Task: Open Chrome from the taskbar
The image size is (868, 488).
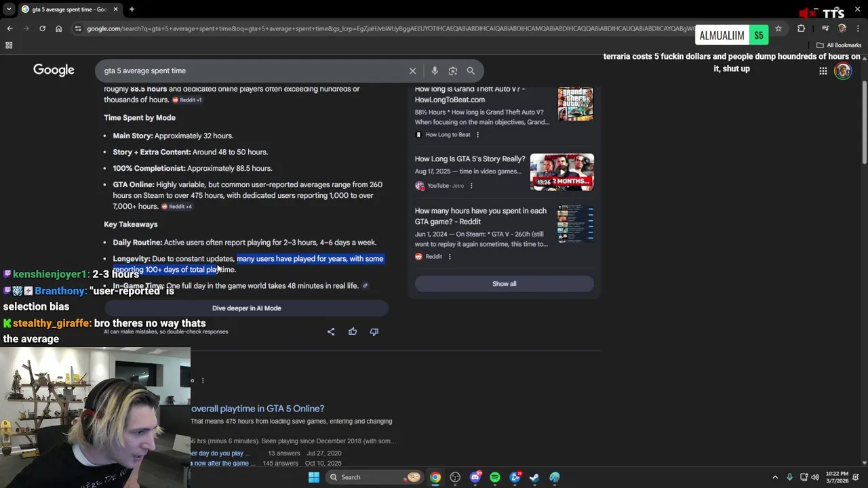Action: [x=435, y=477]
